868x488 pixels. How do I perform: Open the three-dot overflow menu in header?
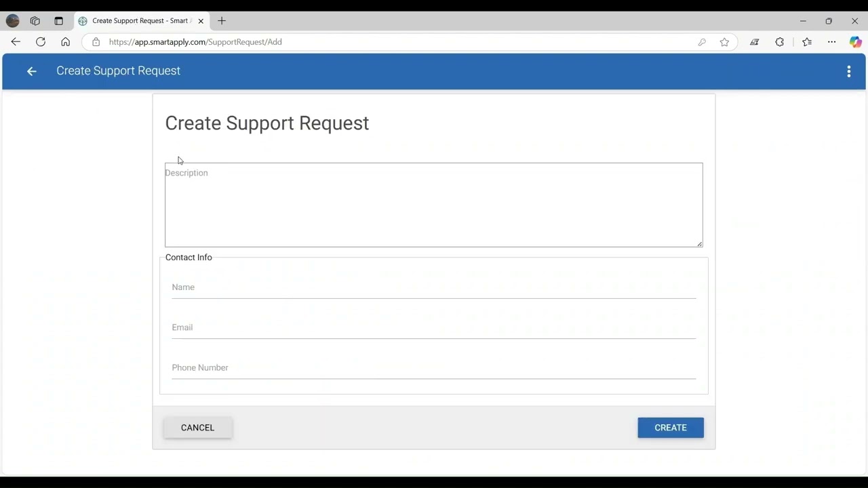tap(848, 71)
